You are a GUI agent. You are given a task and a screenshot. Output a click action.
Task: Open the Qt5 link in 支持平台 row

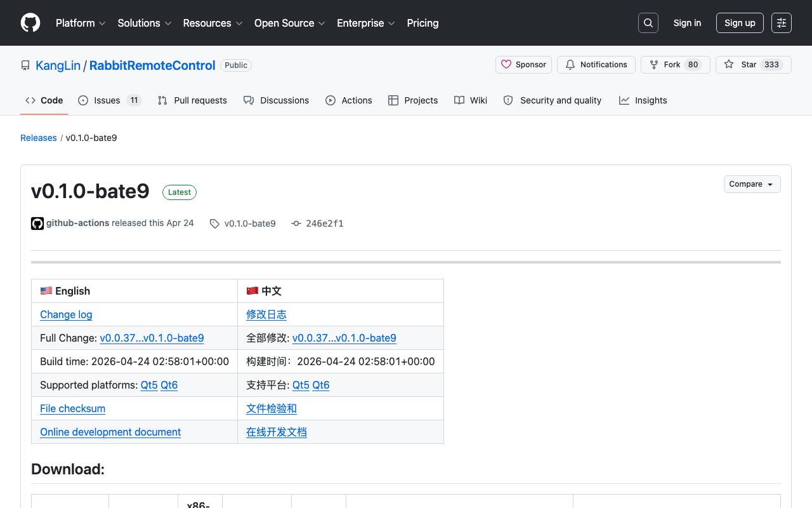301,385
